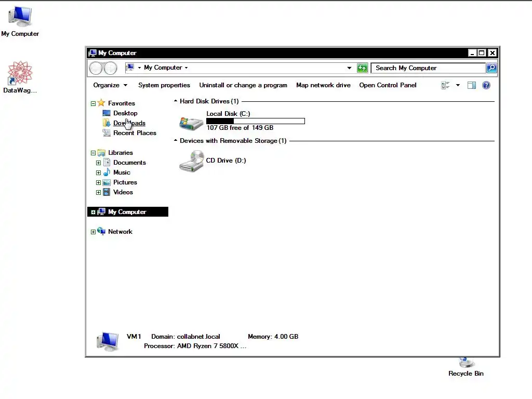
Task: Click Open Control Panel
Action: [388, 85]
